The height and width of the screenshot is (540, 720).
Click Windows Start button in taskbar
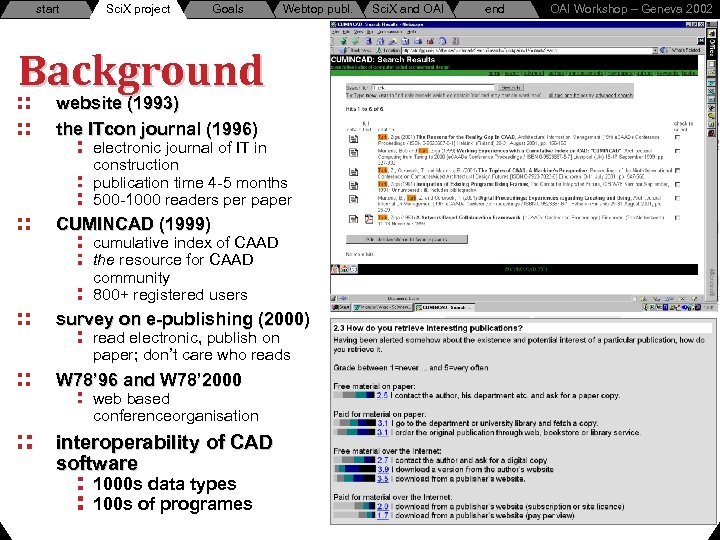pyautogui.click(x=340, y=307)
